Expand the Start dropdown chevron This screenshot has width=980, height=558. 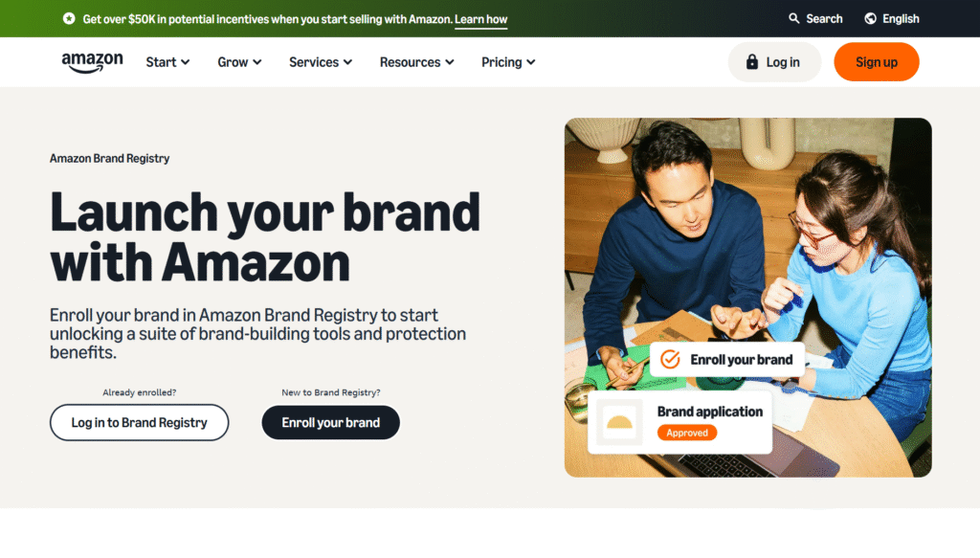(185, 62)
